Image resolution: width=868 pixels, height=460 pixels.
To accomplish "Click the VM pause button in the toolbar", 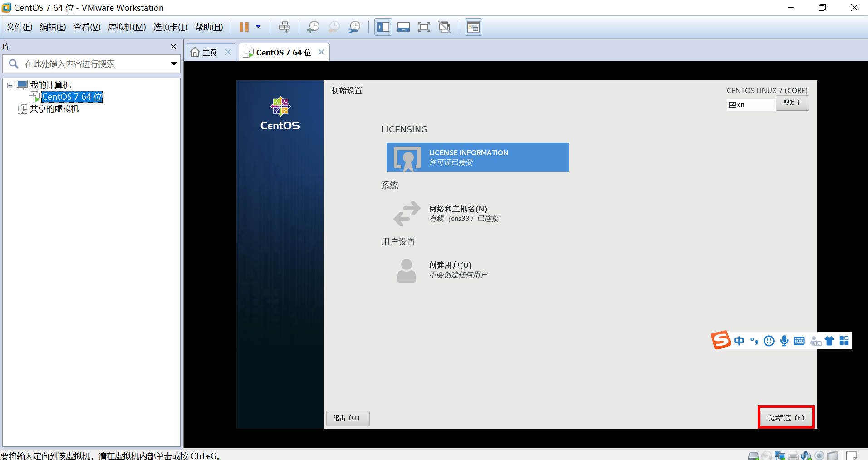I will tap(244, 27).
